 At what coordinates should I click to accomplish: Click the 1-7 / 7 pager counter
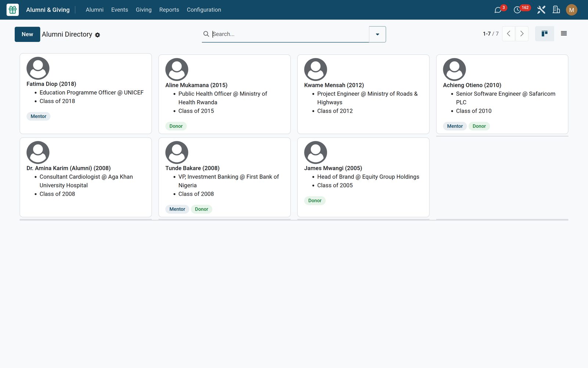pos(491,34)
